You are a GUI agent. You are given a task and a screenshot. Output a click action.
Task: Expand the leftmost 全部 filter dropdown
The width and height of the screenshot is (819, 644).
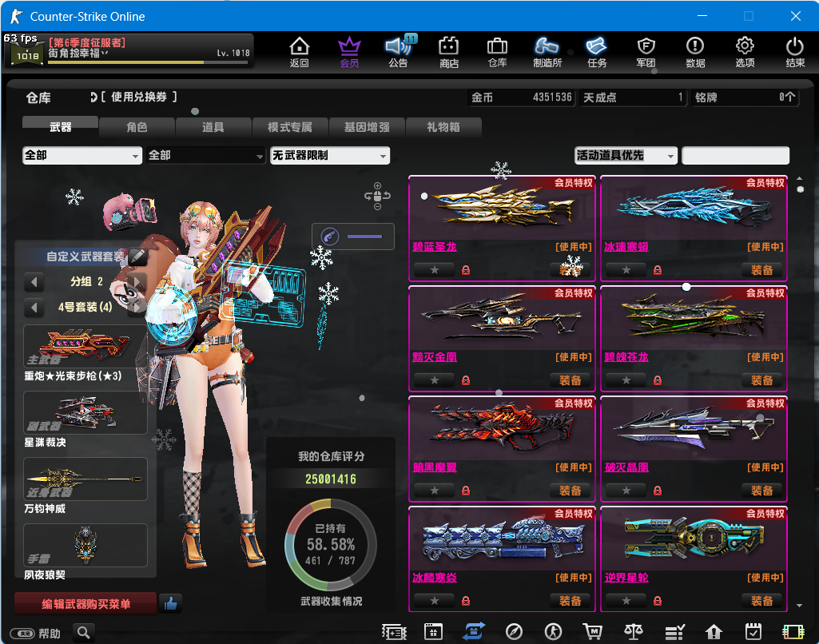coord(82,156)
